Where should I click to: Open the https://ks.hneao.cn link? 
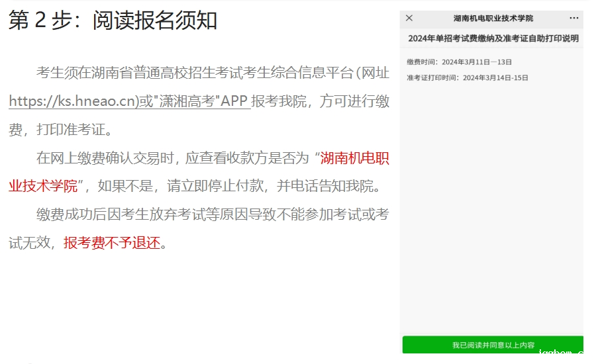click(x=73, y=101)
